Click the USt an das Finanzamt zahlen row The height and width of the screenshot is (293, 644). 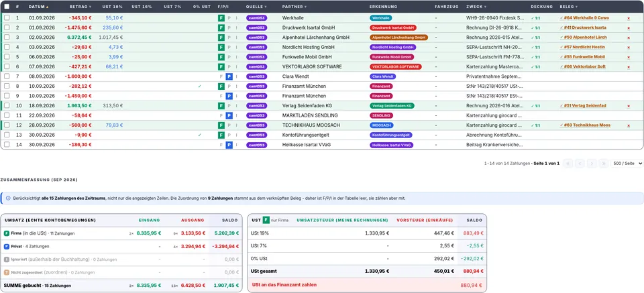click(x=367, y=285)
